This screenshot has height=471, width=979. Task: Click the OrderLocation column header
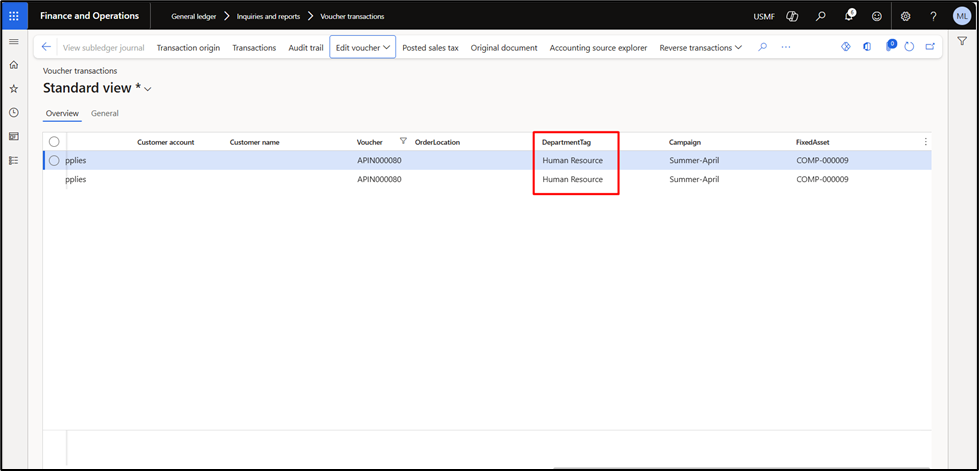click(x=437, y=142)
